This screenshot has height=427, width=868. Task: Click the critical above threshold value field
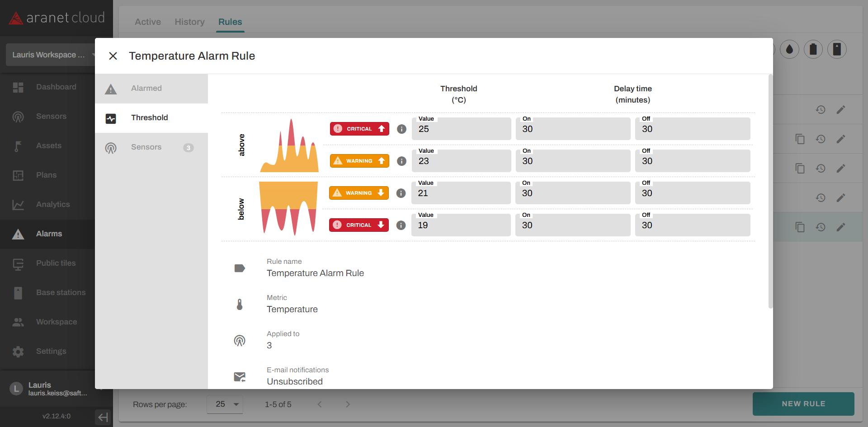[461, 129]
